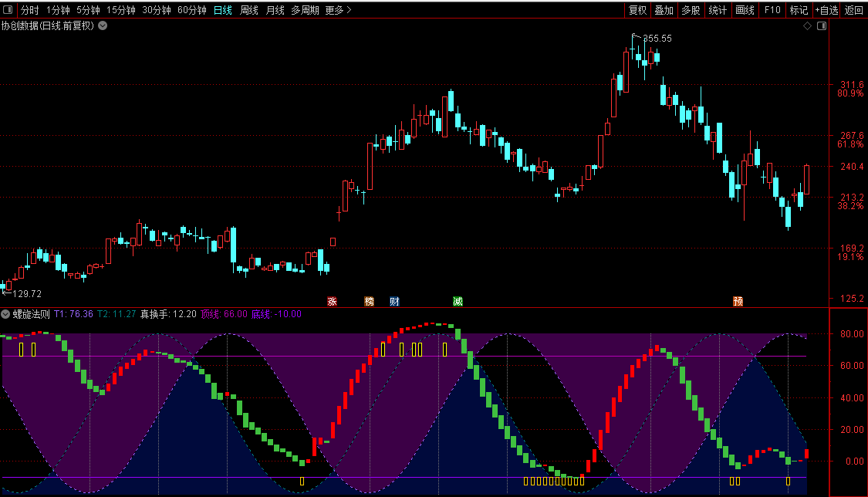
Task: Click the 榜 event marker icon
Action: coord(370,301)
